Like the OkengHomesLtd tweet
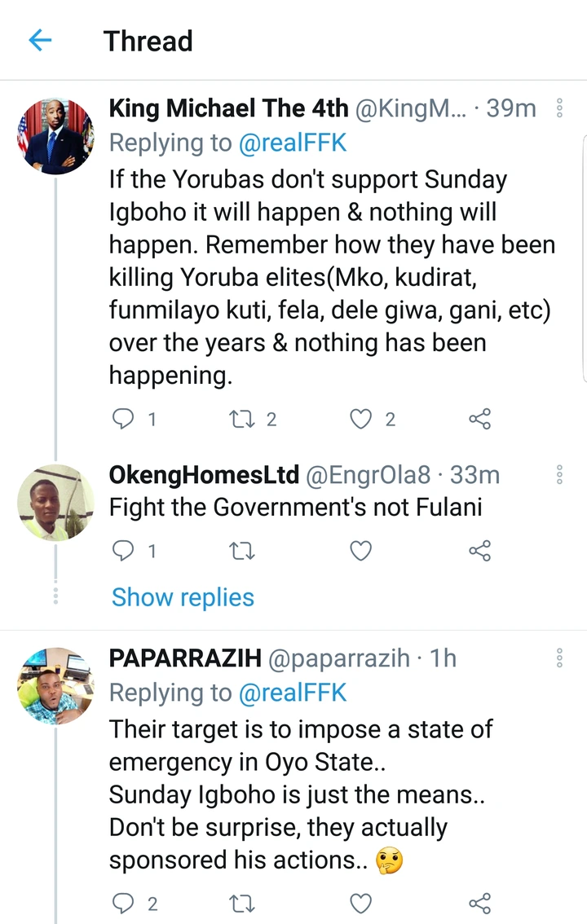This screenshot has height=924, width=587. pyautogui.click(x=360, y=552)
